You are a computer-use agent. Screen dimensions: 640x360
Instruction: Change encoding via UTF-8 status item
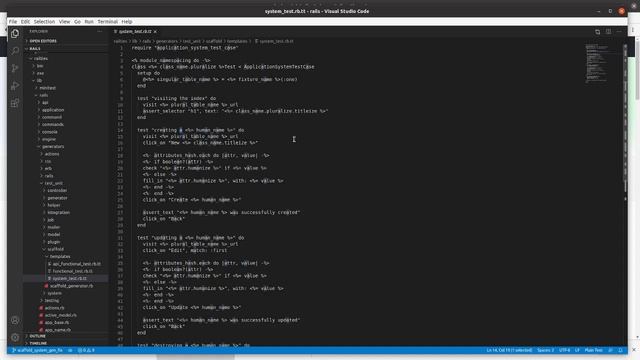564,350
